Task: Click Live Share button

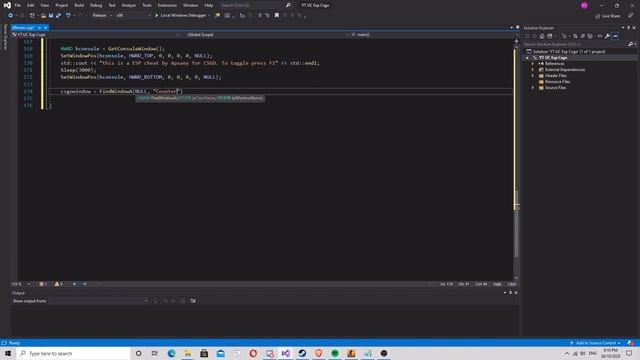Action: click(x=608, y=16)
